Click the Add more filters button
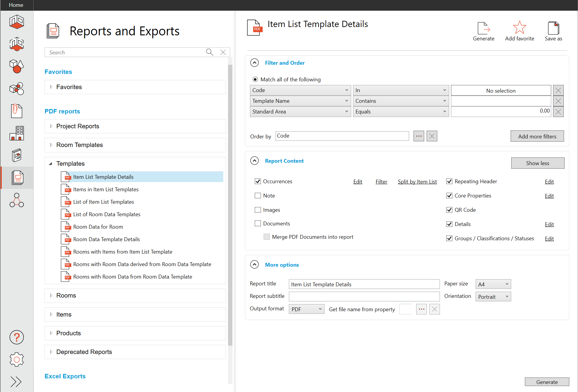This screenshot has width=578, height=392. [x=537, y=136]
